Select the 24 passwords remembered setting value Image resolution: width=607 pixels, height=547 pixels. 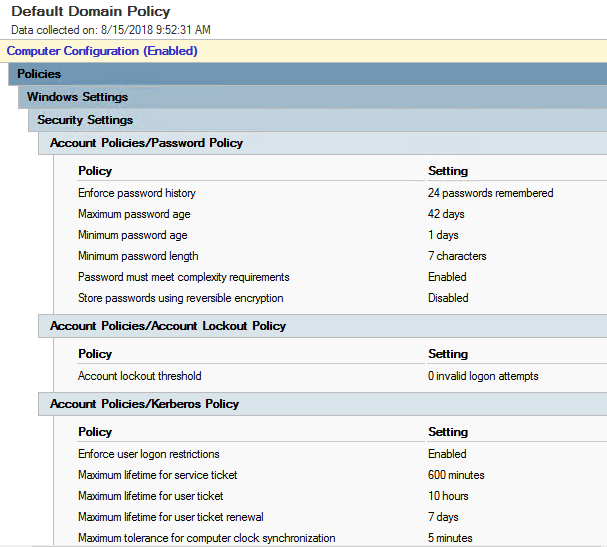click(490, 193)
